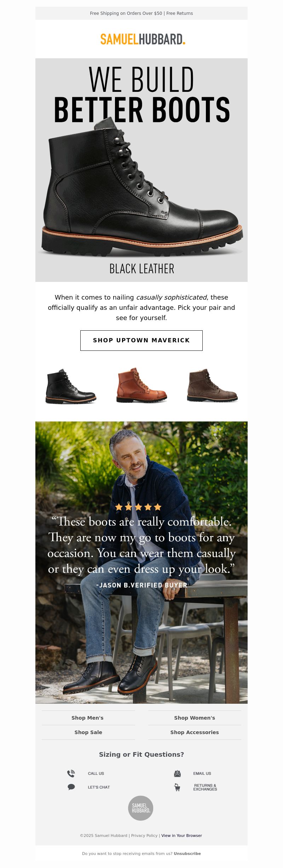This screenshot has height=868, width=283.
Task: Open the Shop Women's link
Action: coord(195,718)
